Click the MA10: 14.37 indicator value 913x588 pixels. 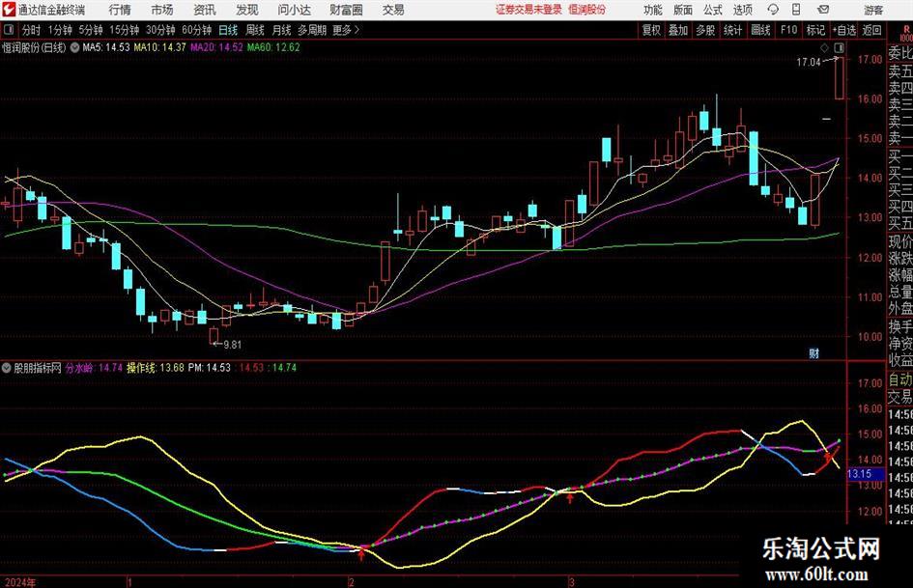(x=159, y=47)
